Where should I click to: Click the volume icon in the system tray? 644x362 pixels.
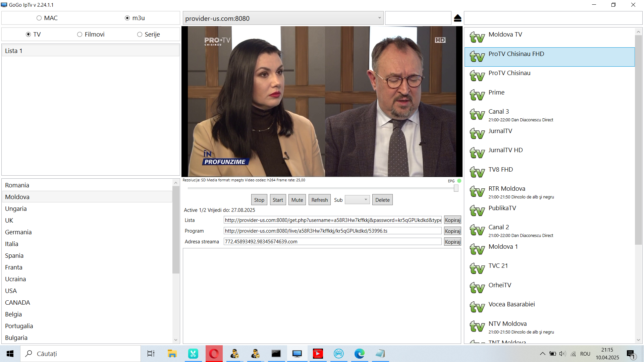click(x=562, y=354)
